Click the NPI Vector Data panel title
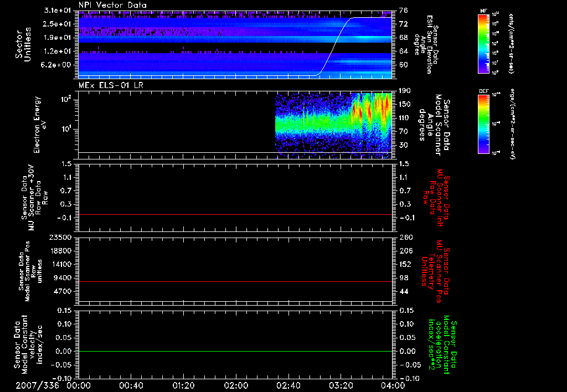The width and height of the screenshot is (567, 392). coord(112,5)
